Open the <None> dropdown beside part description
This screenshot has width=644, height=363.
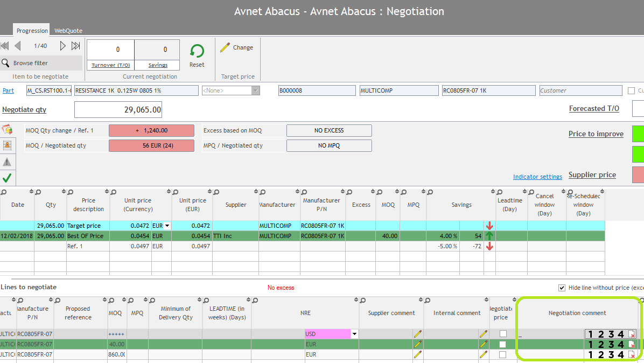tap(256, 90)
